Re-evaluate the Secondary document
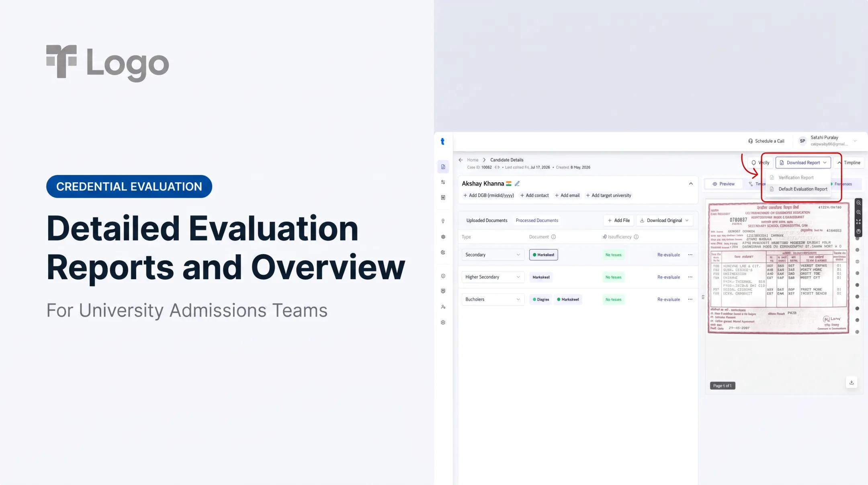This screenshot has height=485, width=868. coord(668,255)
